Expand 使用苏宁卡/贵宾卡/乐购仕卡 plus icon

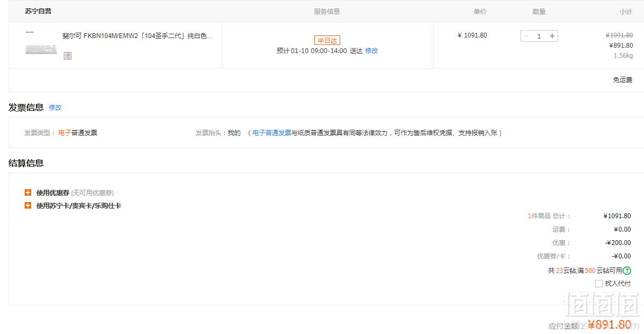coord(28,205)
